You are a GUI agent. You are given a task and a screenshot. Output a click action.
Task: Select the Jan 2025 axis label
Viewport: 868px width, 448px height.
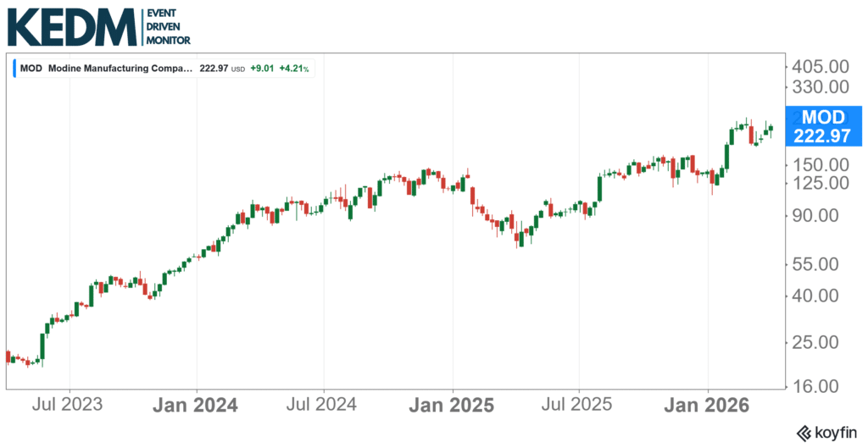[452, 405]
